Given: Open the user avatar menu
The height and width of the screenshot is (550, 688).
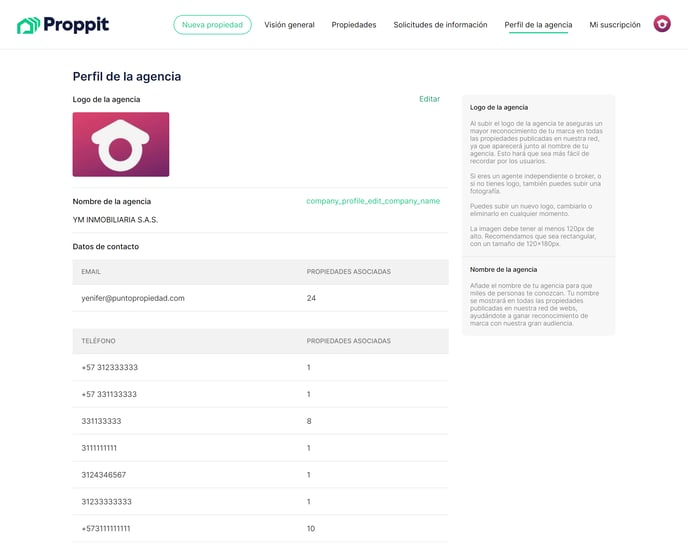Looking at the screenshot, I should tap(662, 24).
